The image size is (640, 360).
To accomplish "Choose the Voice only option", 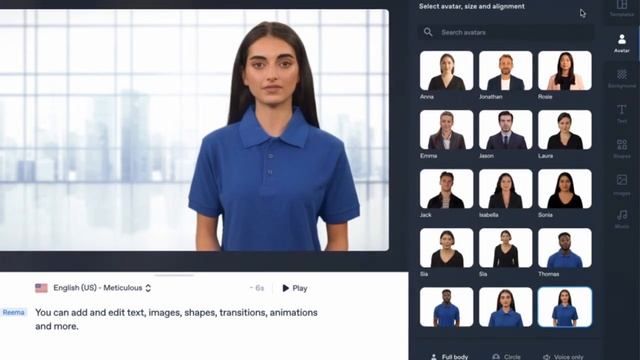I will [x=563, y=356].
